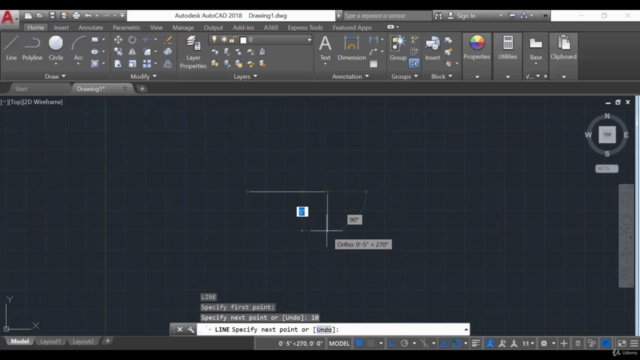Switch to the Insert ribbon tab
The width and height of the screenshot is (640, 360).
click(x=61, y=27)
